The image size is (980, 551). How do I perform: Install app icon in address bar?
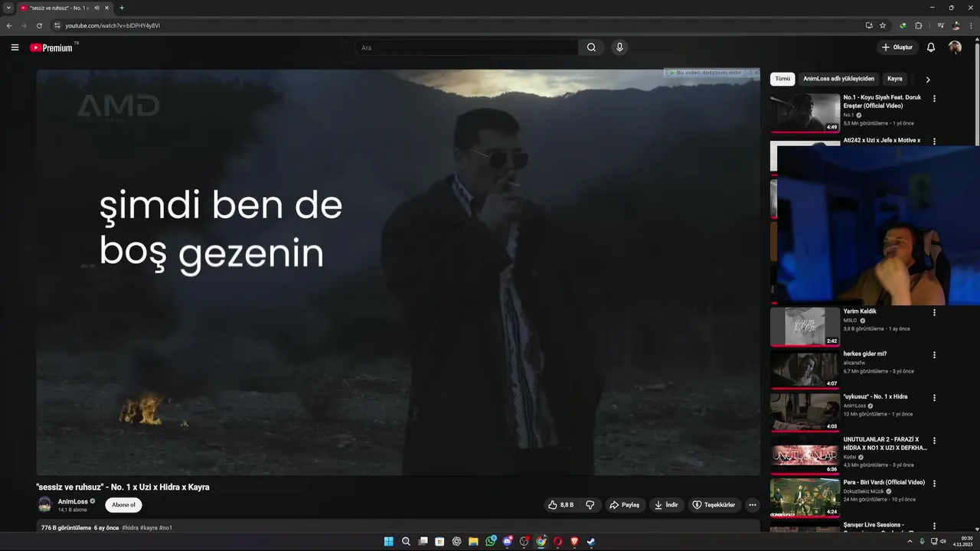coord(869,25)
